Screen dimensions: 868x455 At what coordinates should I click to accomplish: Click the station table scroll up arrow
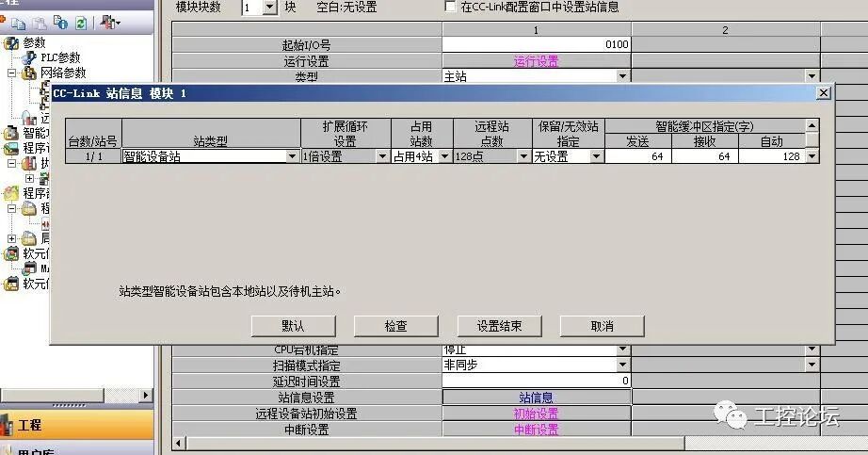tap(812, 125)
